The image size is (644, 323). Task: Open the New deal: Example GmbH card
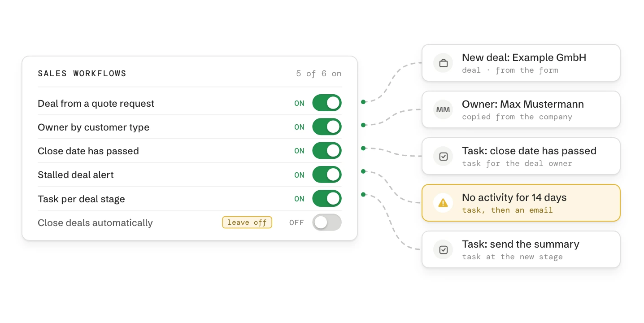521,63
